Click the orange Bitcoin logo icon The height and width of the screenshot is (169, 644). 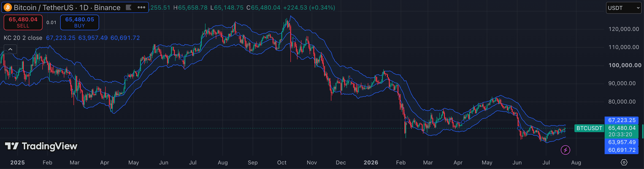[x=8, y=8]
